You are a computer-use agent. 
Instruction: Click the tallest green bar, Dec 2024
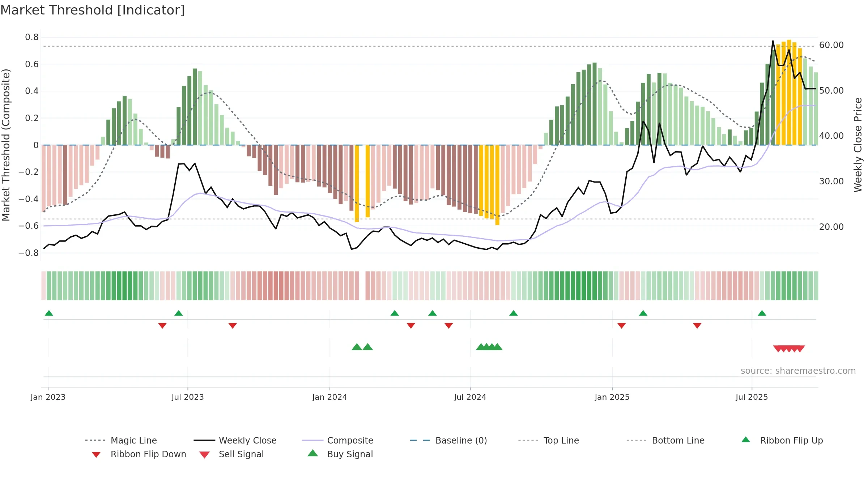595,104
